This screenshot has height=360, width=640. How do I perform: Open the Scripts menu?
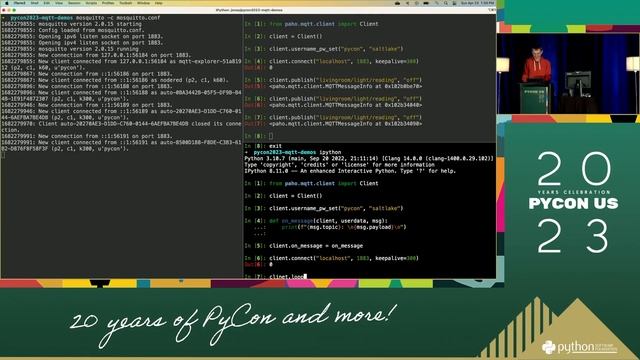tap(91, 3)
